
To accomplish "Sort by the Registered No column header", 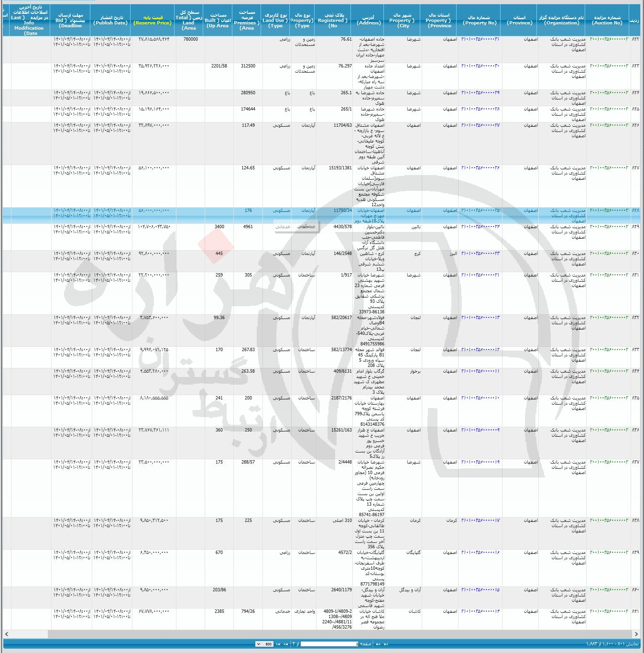I will coord(333,20).
